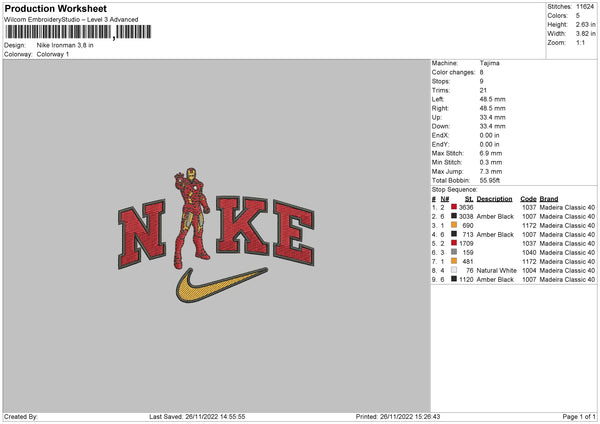Click the stitch count '481' in row 7
Screen dimensions: 600x424
(x=468, y=261)
